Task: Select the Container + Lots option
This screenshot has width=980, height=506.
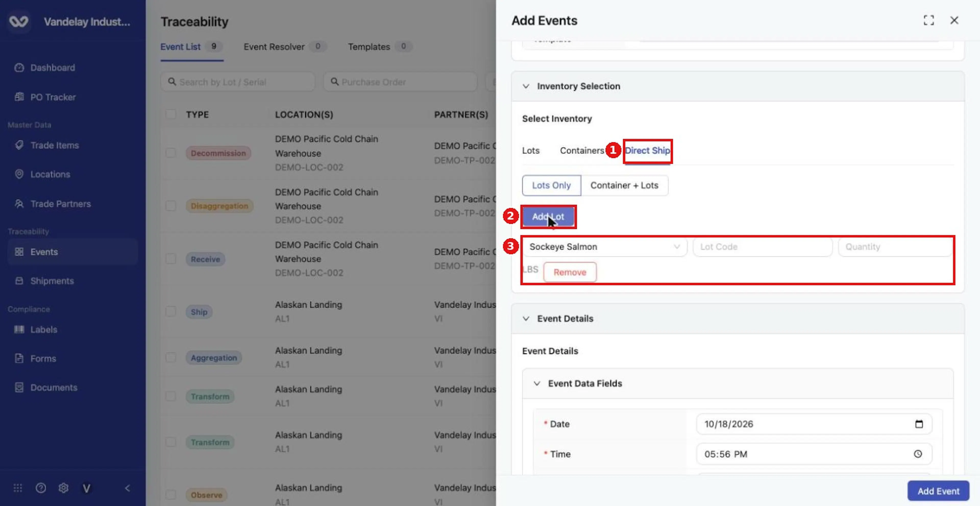Action: (624, 185)
